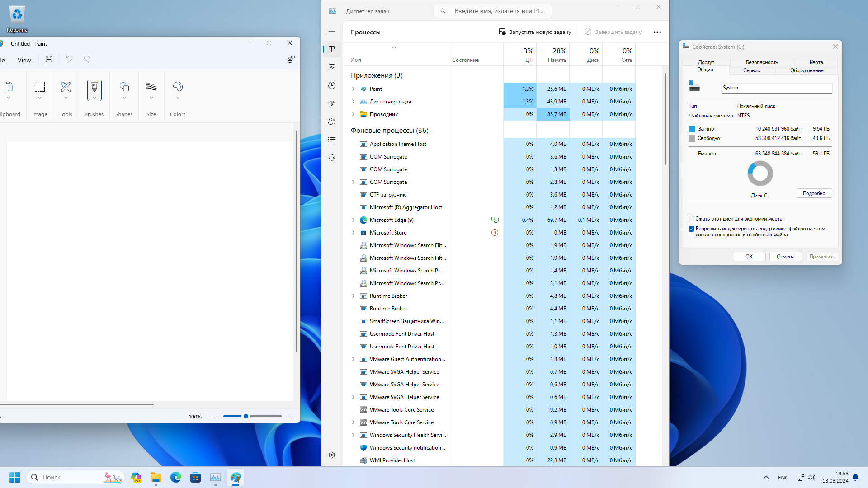Click Отмена in disk properties dialog
Screen dimensions: 868x488
[786, 257]
